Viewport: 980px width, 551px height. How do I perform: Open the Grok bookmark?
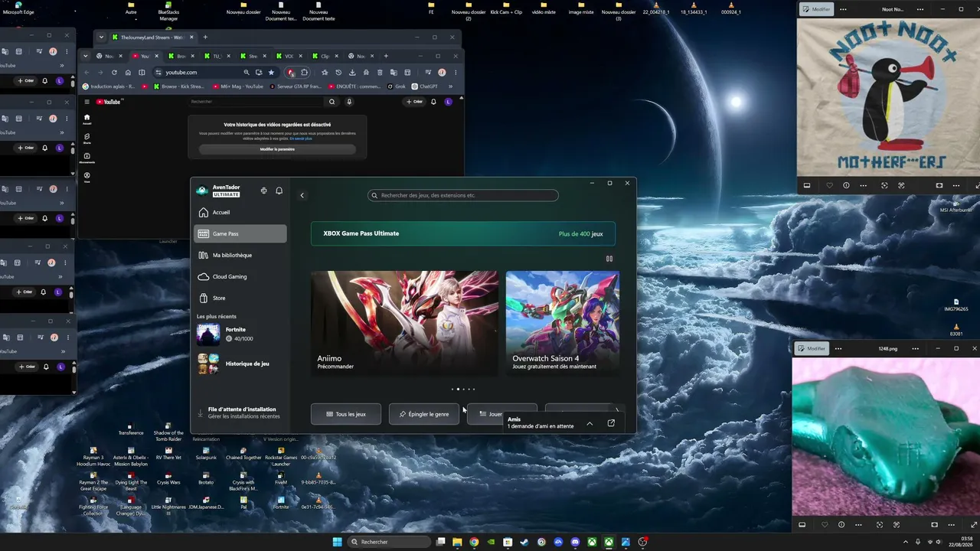point(397,86)
